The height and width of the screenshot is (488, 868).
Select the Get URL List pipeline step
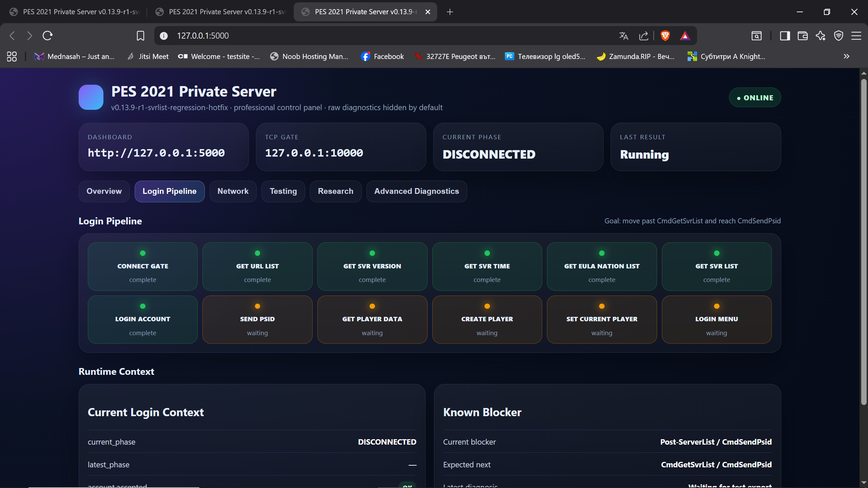pos(257,266)
